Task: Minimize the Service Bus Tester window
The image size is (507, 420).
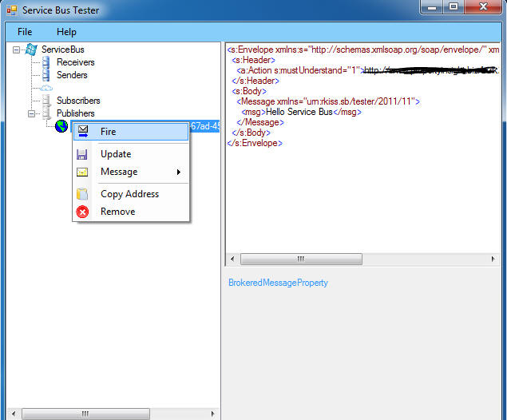Action: click(432, 7)
